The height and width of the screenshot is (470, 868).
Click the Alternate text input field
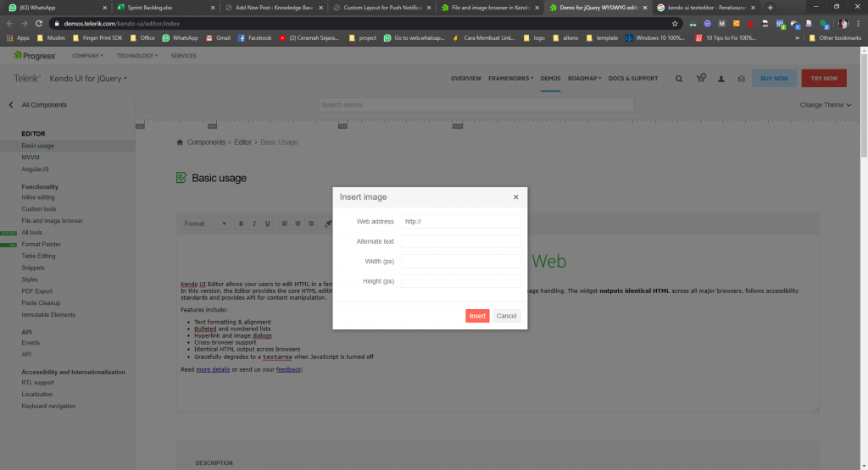click(460, 241)
